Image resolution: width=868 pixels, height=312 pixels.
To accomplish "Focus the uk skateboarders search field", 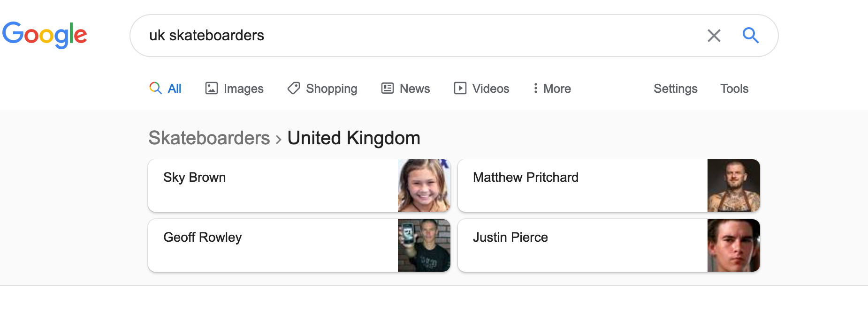I will (x=422, y=36).
